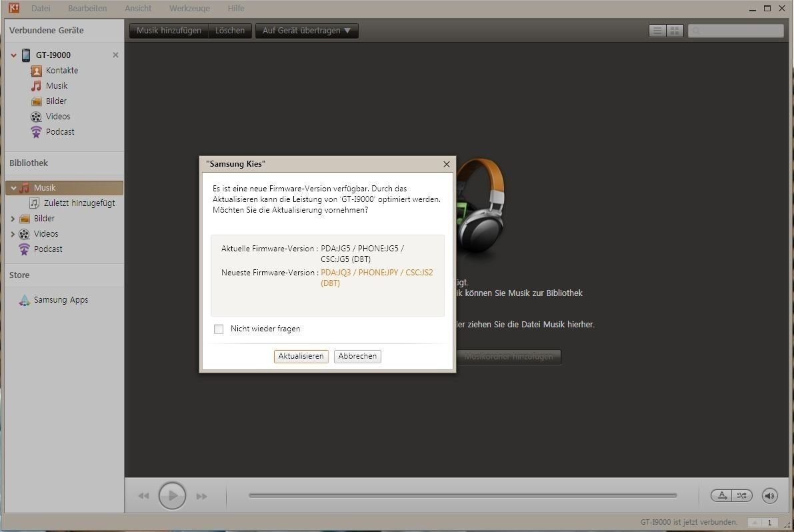
Task: Click the Musikordner hinzufügen button
Action: tap(509, 357)
